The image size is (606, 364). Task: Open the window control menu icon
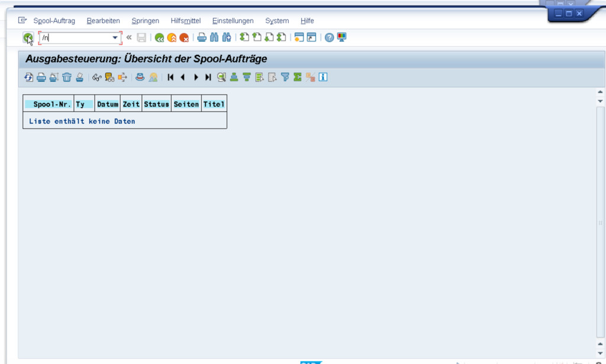pyautogui.click(x=22, y=20)
